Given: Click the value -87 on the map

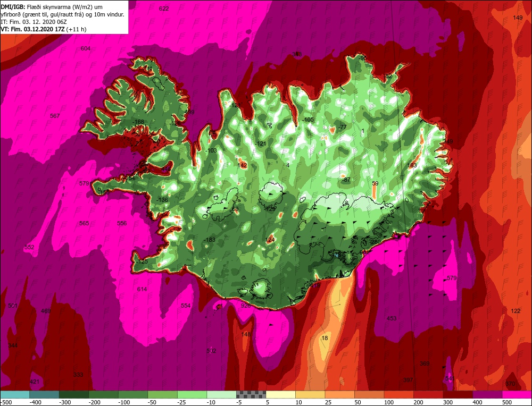Looking at the screenshot, I should click(346, 180).
